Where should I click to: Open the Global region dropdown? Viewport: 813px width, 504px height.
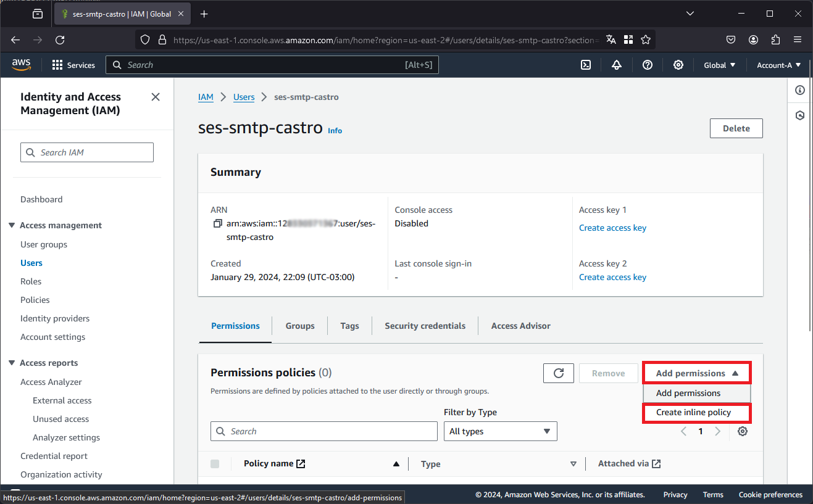(x=720, y=65)
